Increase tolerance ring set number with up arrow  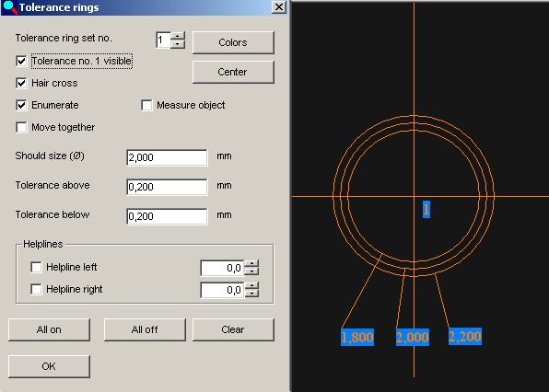178,36
